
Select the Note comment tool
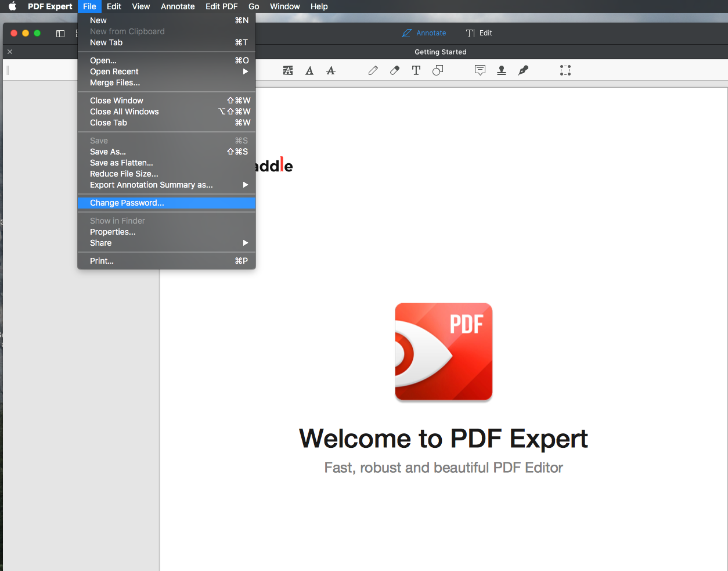480,70
